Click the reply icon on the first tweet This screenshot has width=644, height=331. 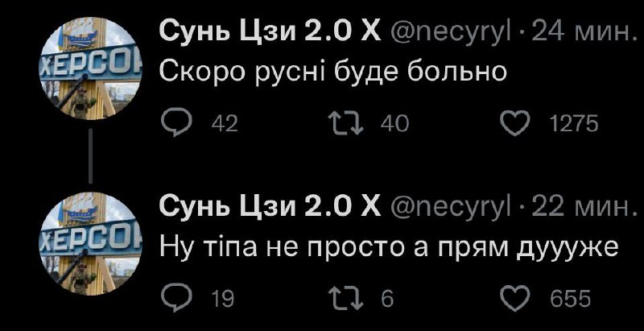(x=175, y=123)
